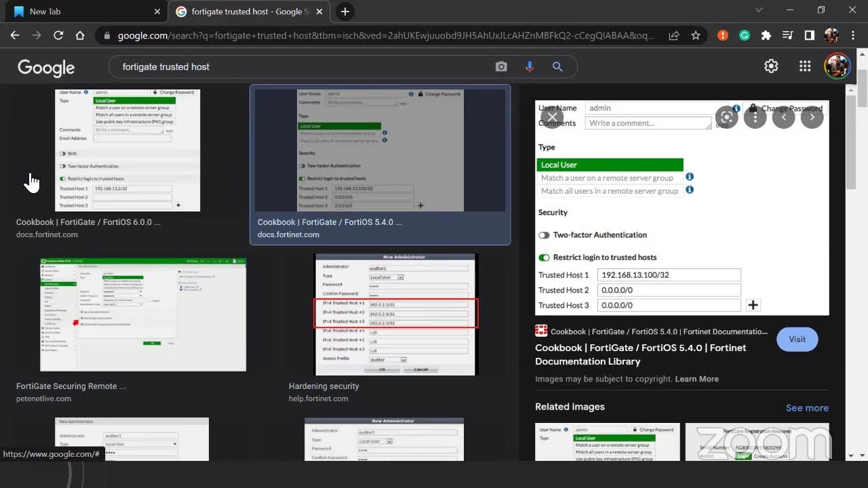Close the image preview panel

pos(552,117)
